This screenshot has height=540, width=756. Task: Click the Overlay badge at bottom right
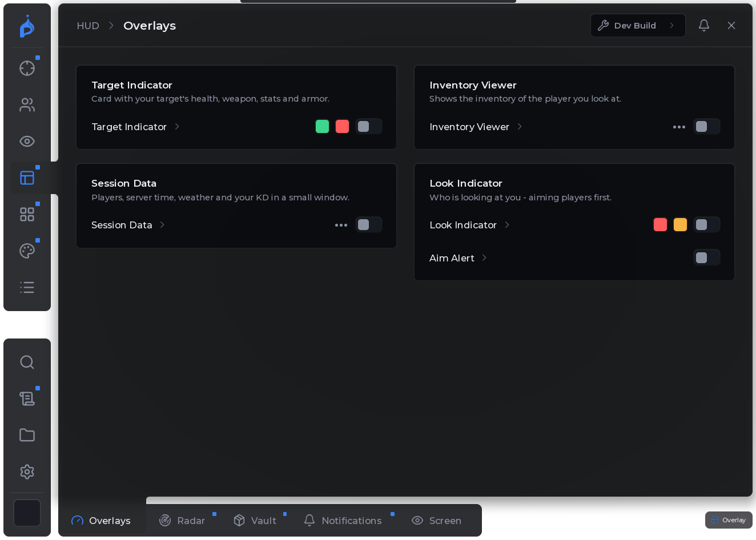pyautogui.click(x=729, y=520)
